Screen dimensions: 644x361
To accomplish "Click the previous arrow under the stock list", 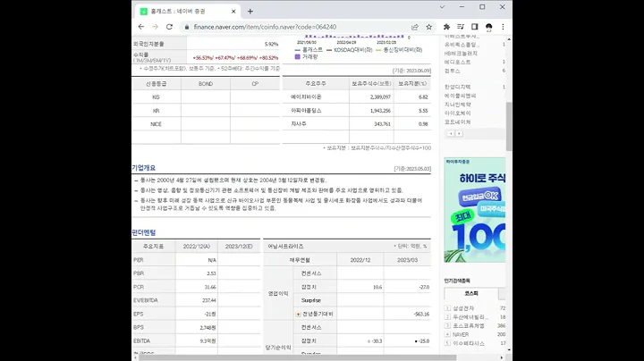I will (x=451, y=134).
